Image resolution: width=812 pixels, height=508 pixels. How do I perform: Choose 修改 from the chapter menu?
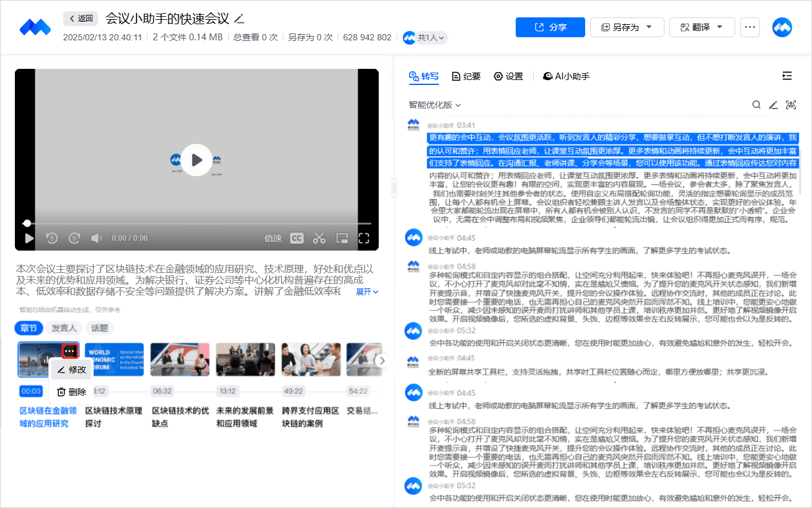pos(71,370)
